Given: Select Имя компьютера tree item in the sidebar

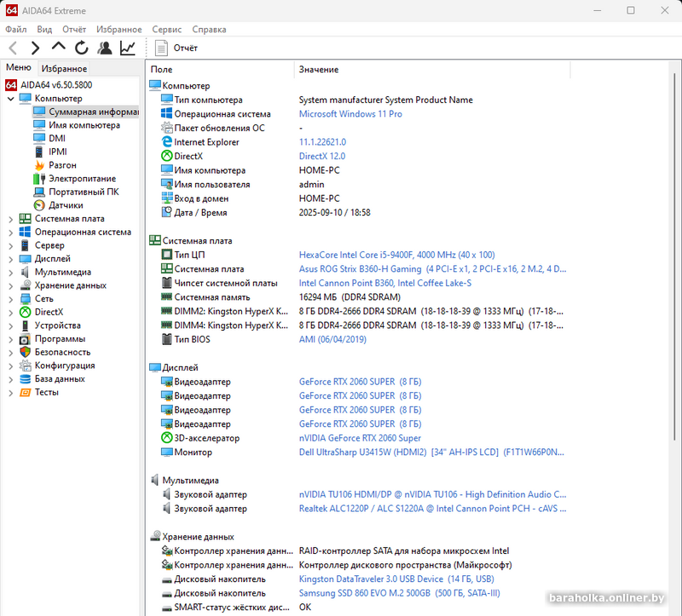Looking at the screenshot, I should tap(84, 125).
